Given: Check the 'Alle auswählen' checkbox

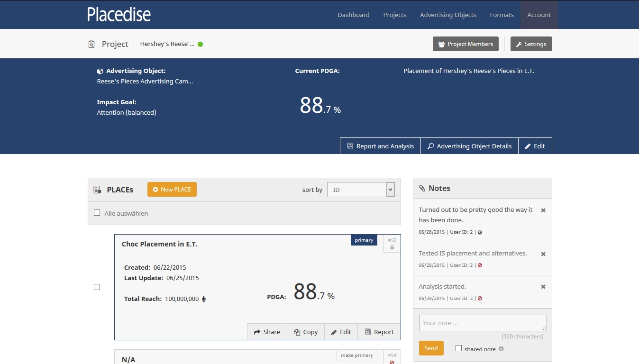Looking at the screenshot, I should click(97, 213).
